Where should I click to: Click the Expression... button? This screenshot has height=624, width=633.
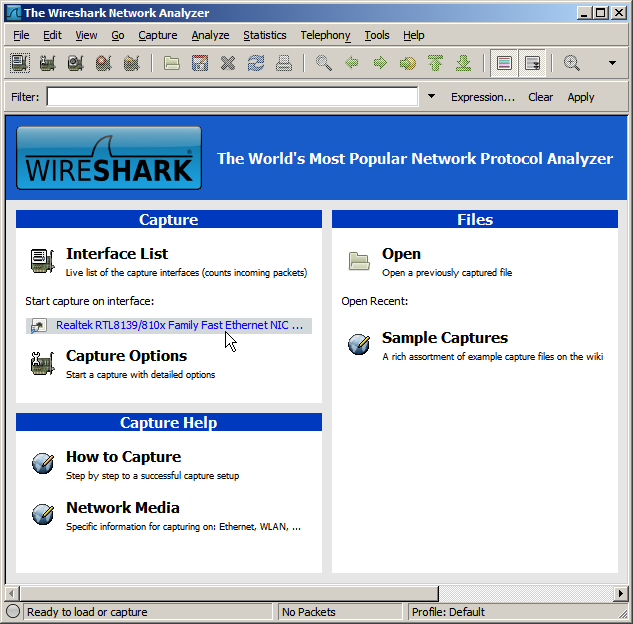482,97
